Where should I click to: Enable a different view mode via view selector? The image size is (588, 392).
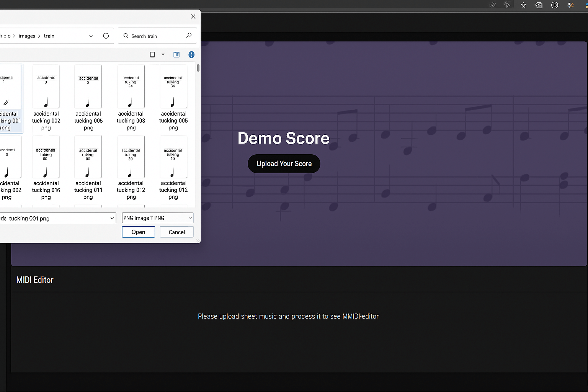[153, 54]
